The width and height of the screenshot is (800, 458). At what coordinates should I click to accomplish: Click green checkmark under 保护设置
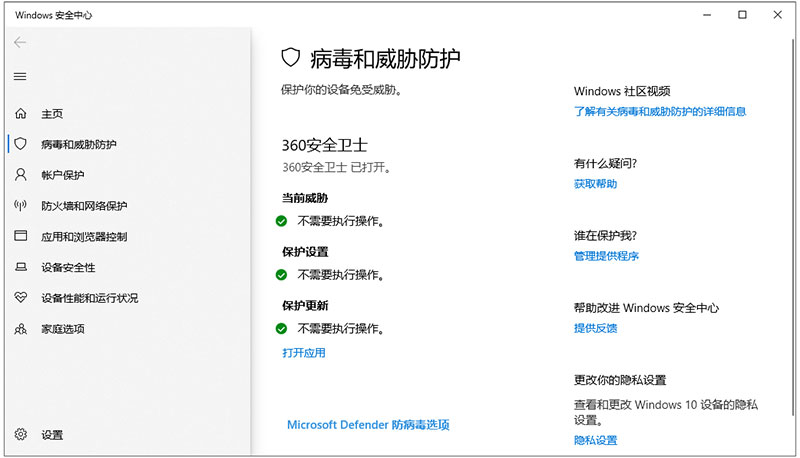coord(281,275)
